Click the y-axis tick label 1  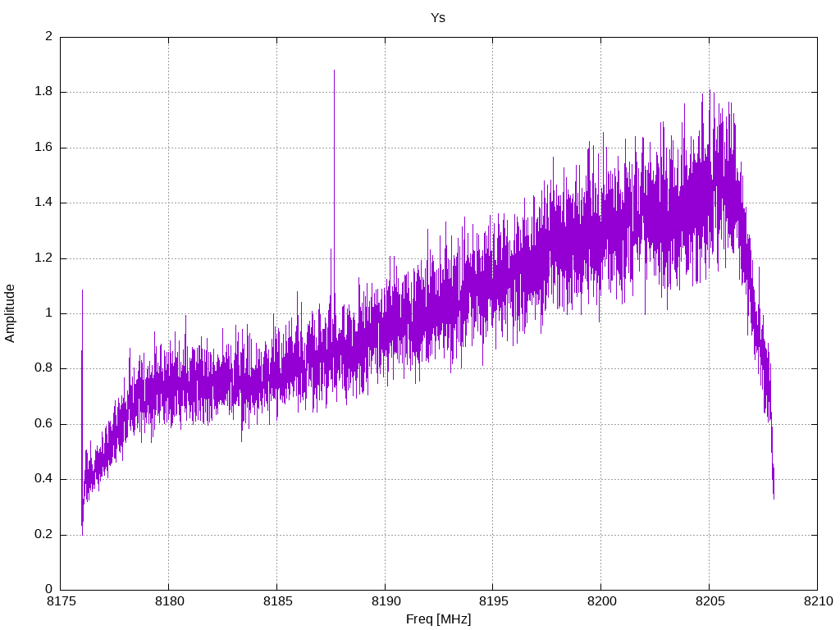(x=49, y=313)
